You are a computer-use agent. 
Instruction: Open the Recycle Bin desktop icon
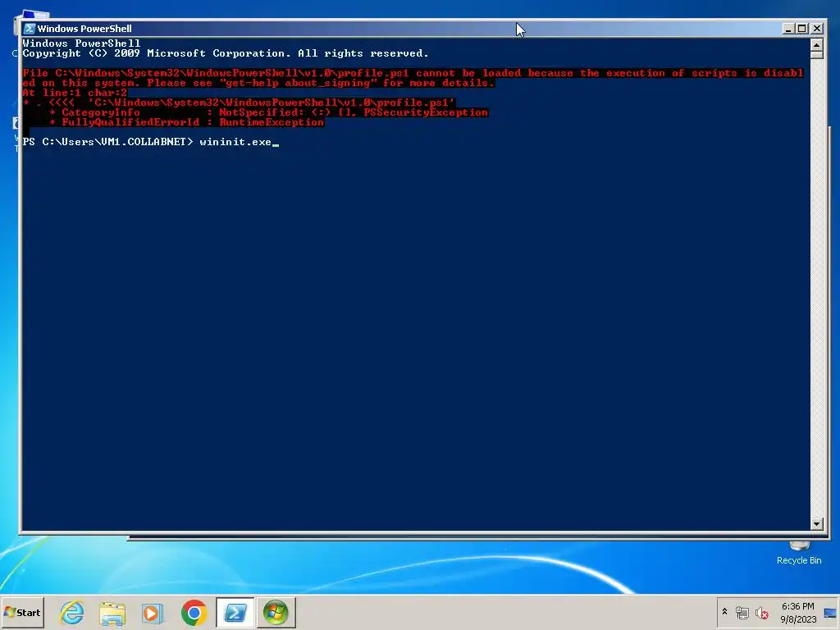[x=799, y=554]
